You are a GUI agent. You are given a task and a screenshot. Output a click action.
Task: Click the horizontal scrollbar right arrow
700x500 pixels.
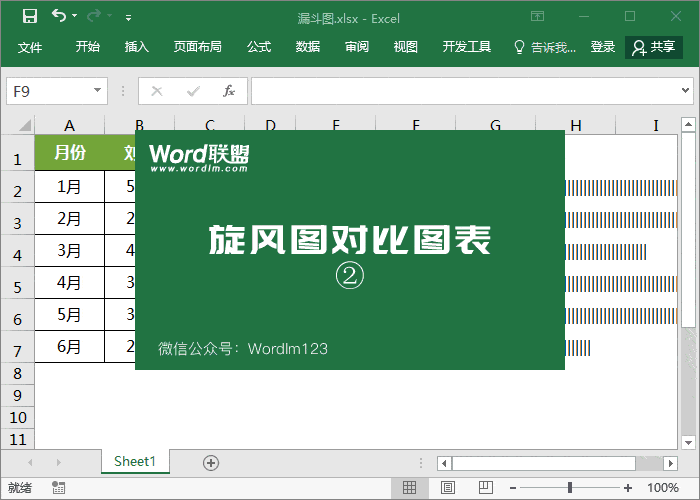pos(671,463)
